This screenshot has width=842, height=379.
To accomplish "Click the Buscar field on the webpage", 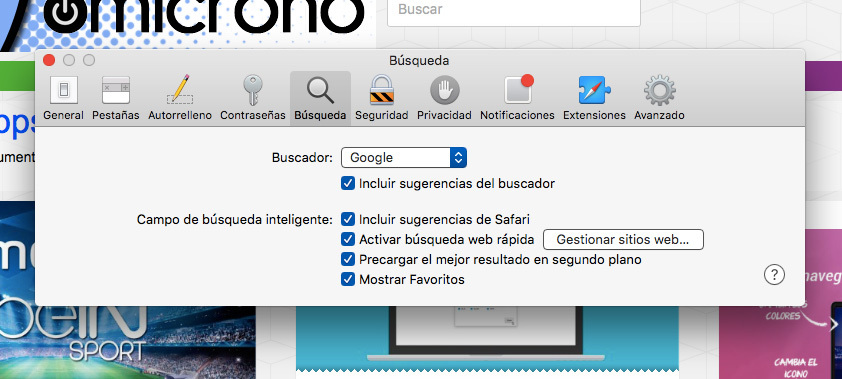I will pyautogui.click(x=514, y=11).
